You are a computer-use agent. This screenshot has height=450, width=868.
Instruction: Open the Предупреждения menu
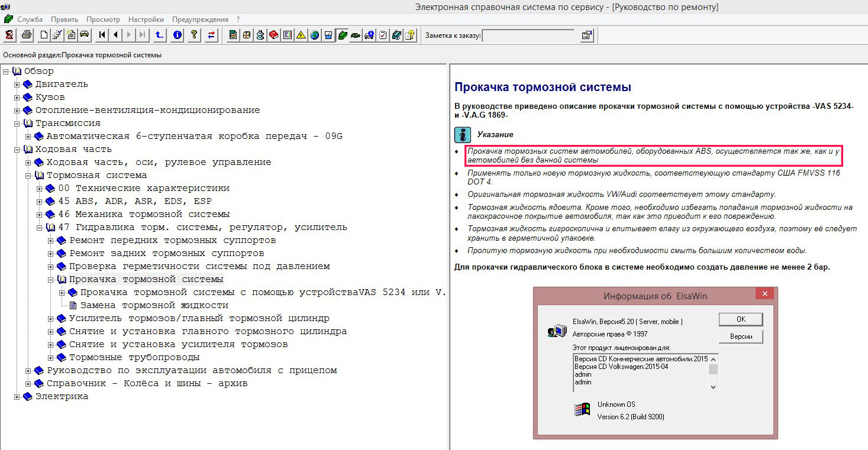pos(200,20)
